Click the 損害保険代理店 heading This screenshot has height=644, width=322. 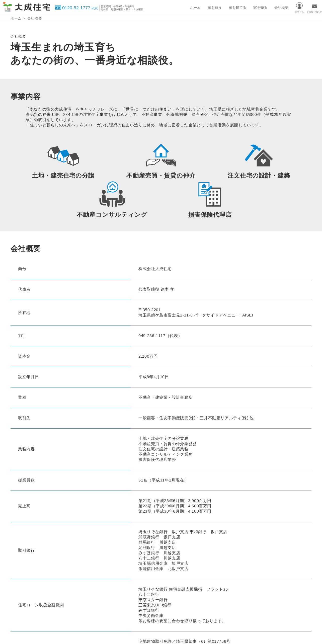pyautogui.click(x=210, y=215)
